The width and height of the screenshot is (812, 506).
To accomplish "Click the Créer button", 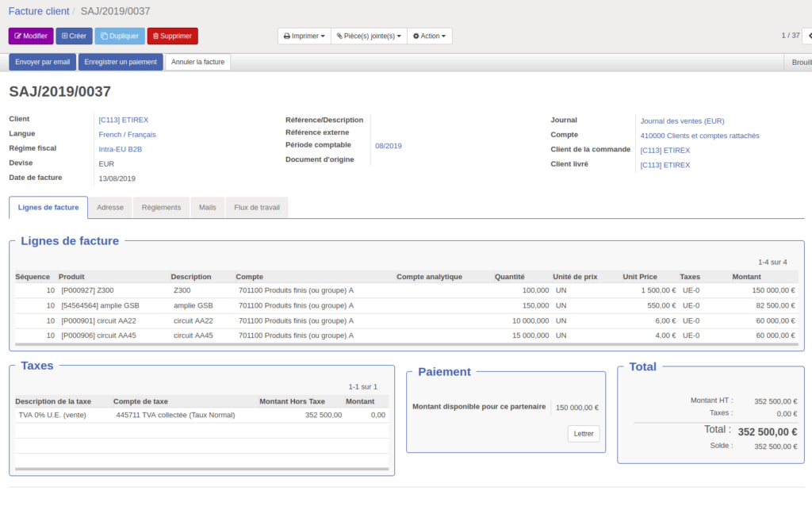I will [74, 36].
